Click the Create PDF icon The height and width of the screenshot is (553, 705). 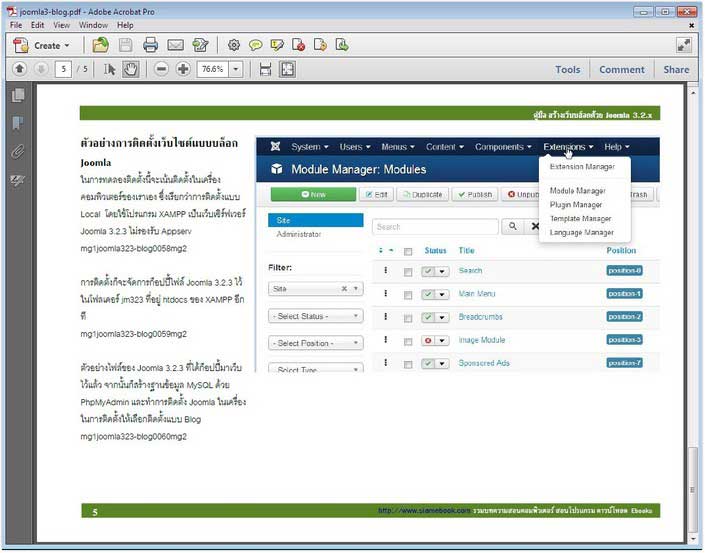point(21,45)
